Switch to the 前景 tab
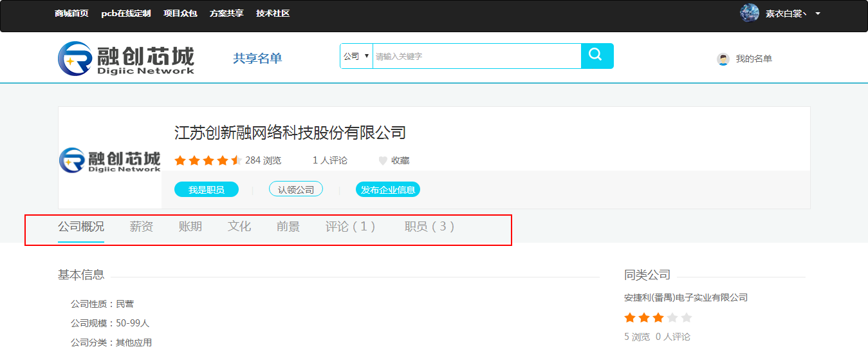 tap(288, 227)
